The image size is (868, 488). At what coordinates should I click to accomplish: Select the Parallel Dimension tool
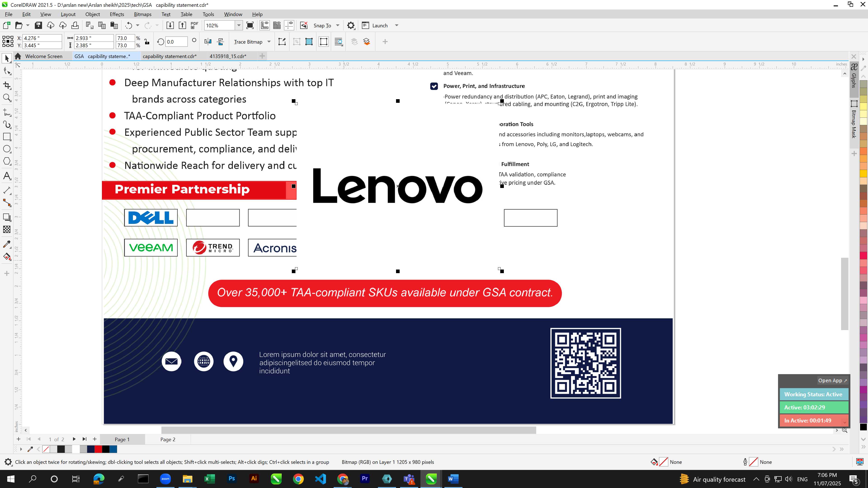tap(7, 190)
